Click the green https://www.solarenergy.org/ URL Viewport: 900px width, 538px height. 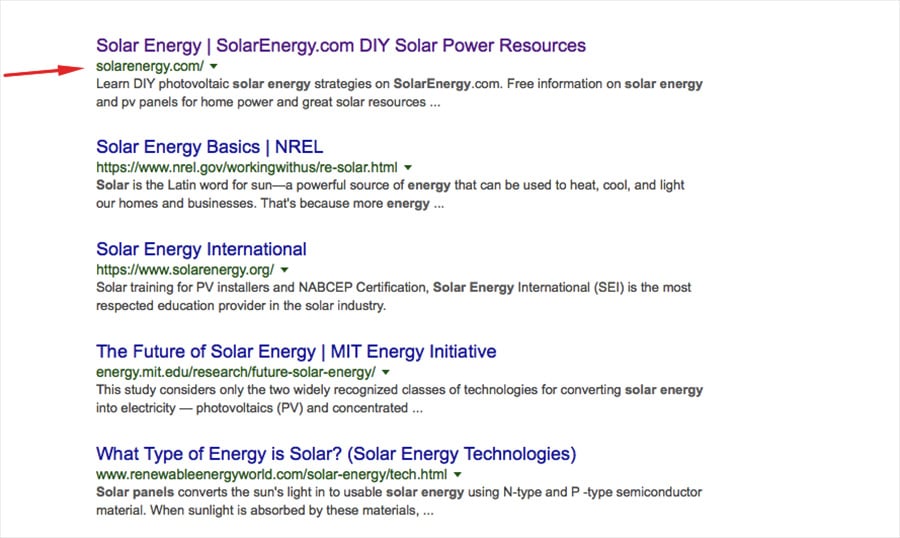click(x=184, y=270)
